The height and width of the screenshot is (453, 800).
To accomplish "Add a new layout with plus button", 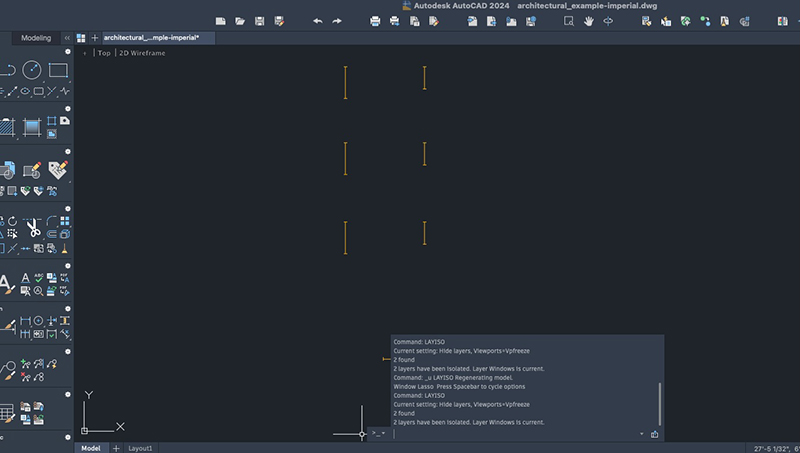I will tap(116, 448).
